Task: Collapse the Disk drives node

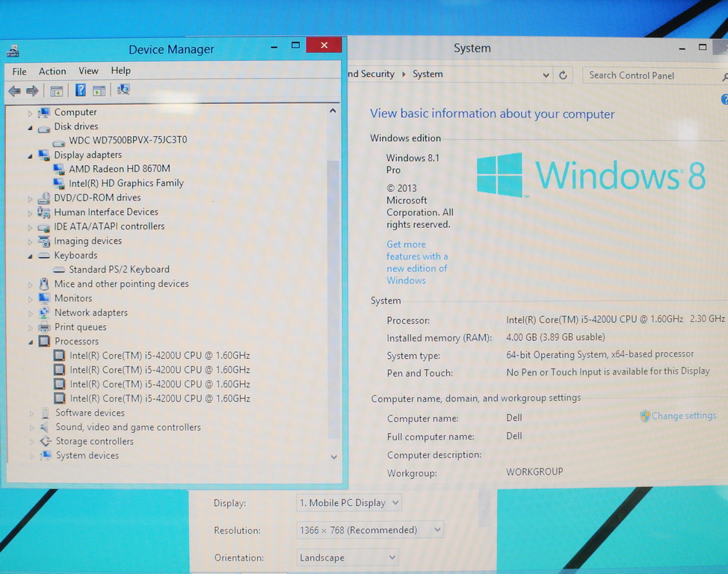Action: point(30,128)
